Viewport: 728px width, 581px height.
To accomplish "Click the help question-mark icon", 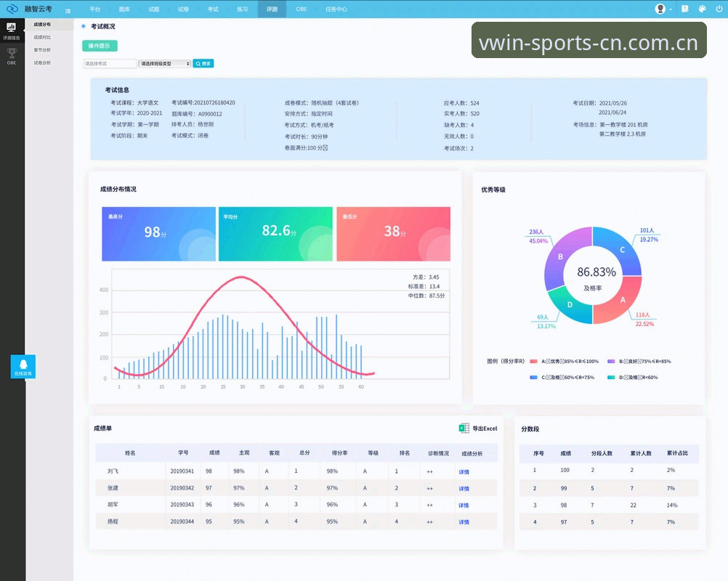I will pyautogui.click(x=685, y=9).
